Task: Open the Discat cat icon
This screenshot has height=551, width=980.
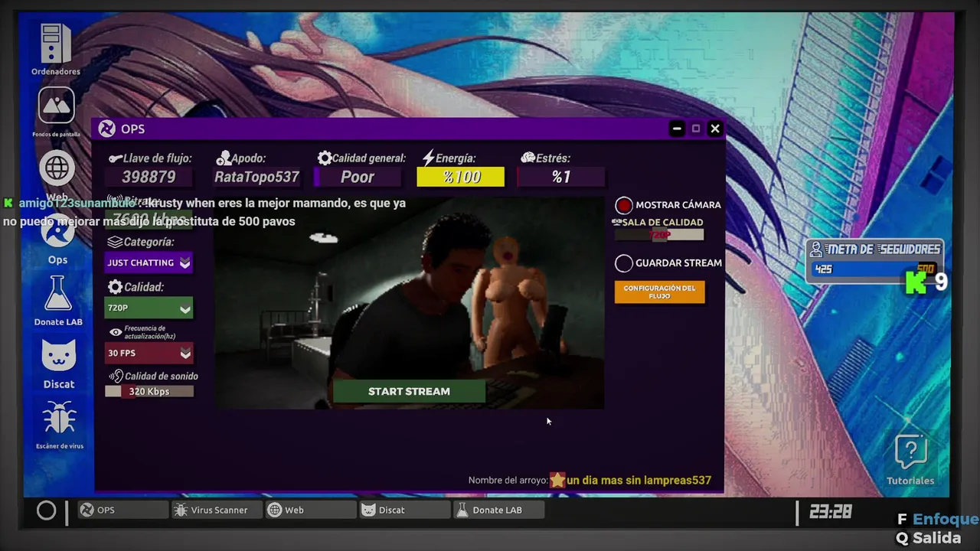Action: tap(58, 356)
